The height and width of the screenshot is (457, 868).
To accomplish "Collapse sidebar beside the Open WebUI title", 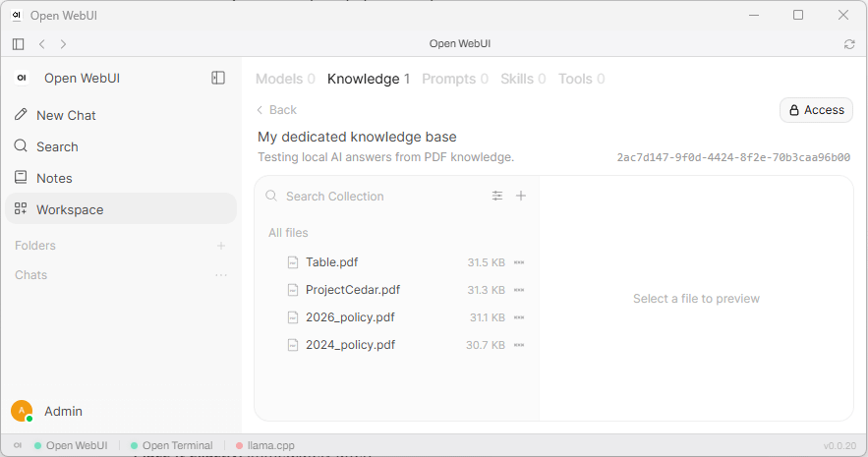I will [218, 78].
